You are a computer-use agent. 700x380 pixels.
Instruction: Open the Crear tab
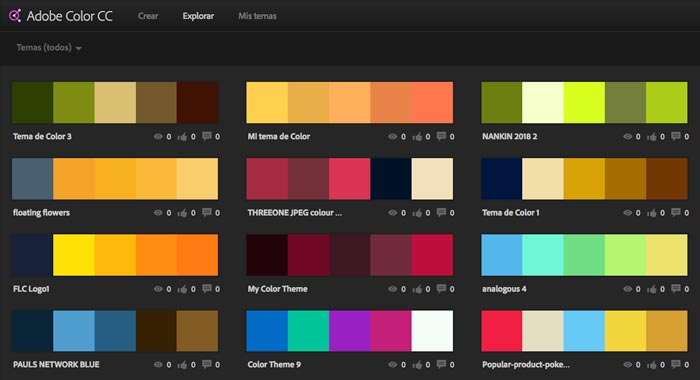pyautogui.click(x=148, y=16)
